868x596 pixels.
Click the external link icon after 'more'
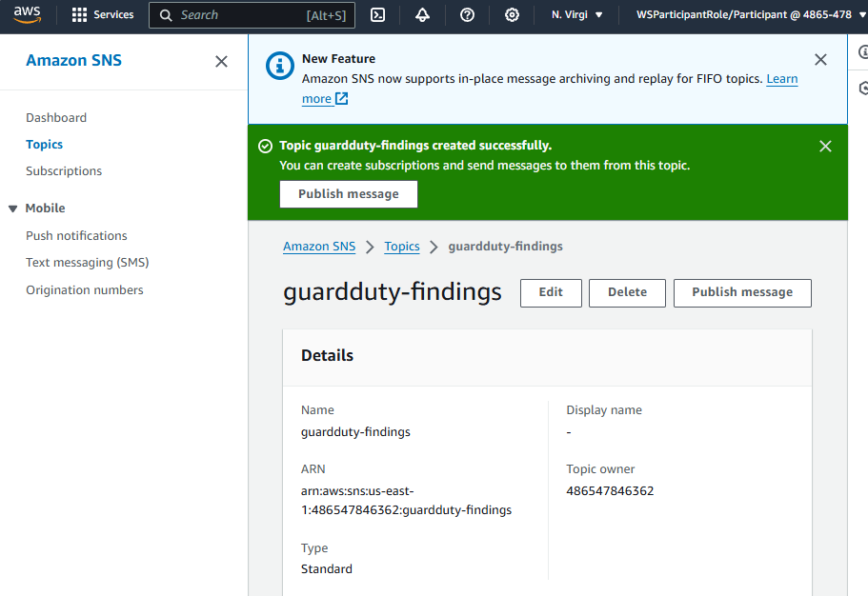tap(342, 98)
